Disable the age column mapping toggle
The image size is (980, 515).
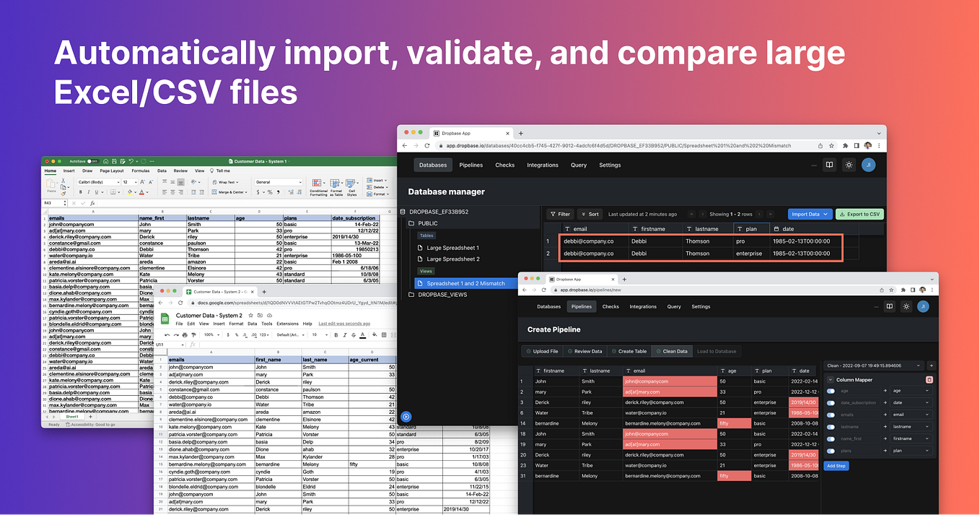click(831, 391)
